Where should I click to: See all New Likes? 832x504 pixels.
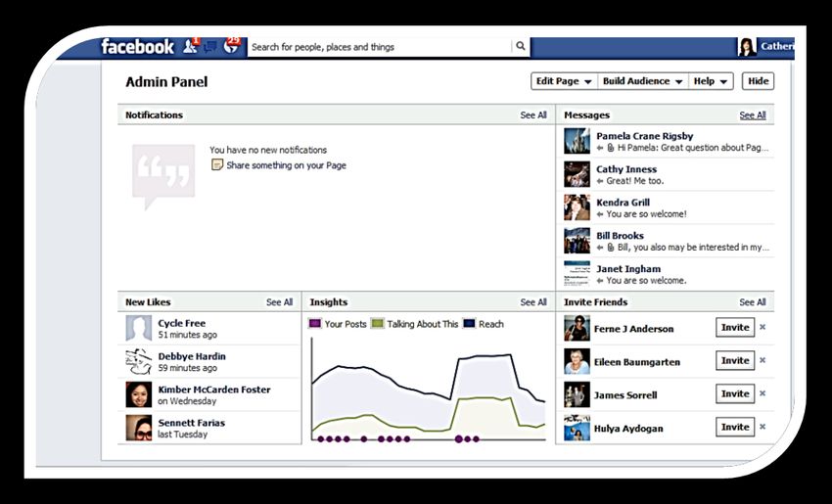pyautogui.click(x=279, y=301)
